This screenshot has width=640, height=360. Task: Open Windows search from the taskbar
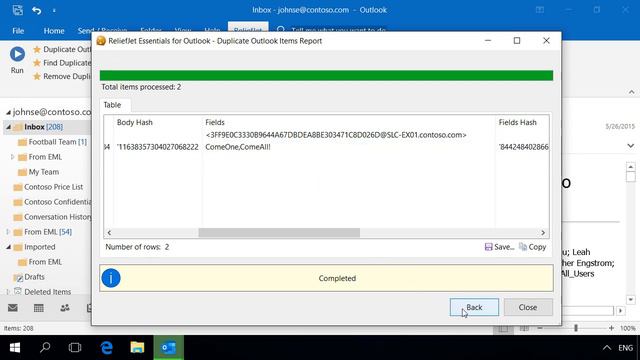click(x=45, y=348)
